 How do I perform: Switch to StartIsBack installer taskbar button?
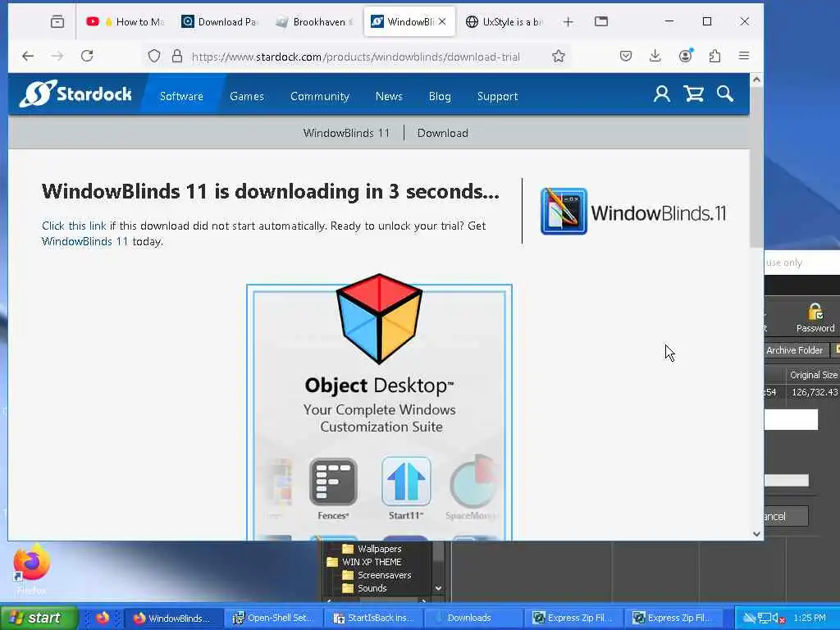point(373,618)
